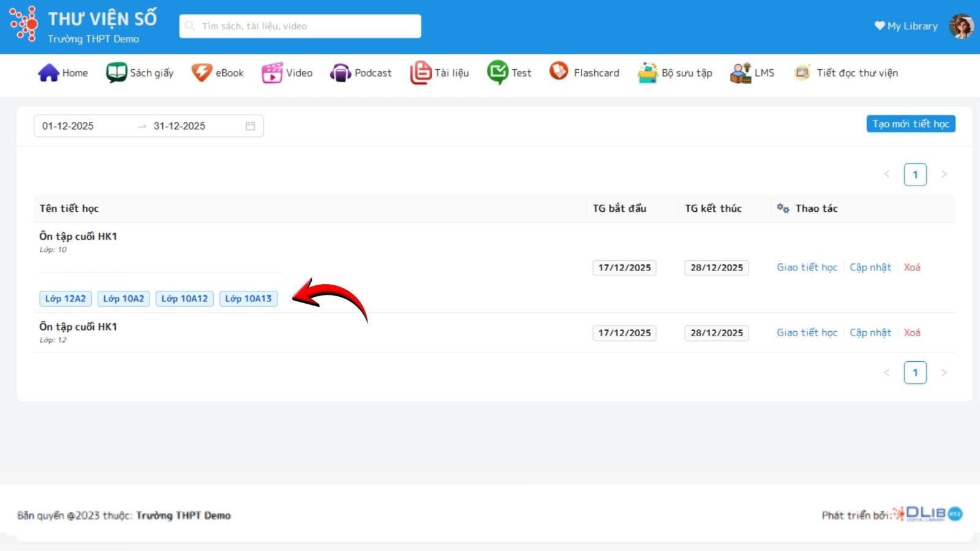The image size is (980, 551).
Task: Click Xoá for the Lớp 12 lesson
Action: (911, 333)
